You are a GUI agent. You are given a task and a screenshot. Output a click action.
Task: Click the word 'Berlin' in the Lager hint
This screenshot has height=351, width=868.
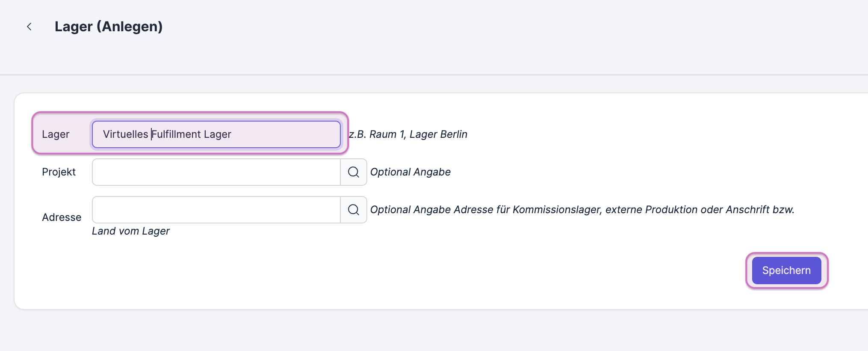(454, 134)
